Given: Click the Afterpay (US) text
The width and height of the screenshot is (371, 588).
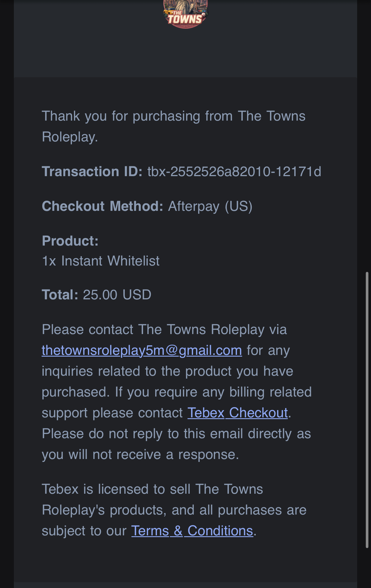Looking at the screenshot, I should [210, 206].
